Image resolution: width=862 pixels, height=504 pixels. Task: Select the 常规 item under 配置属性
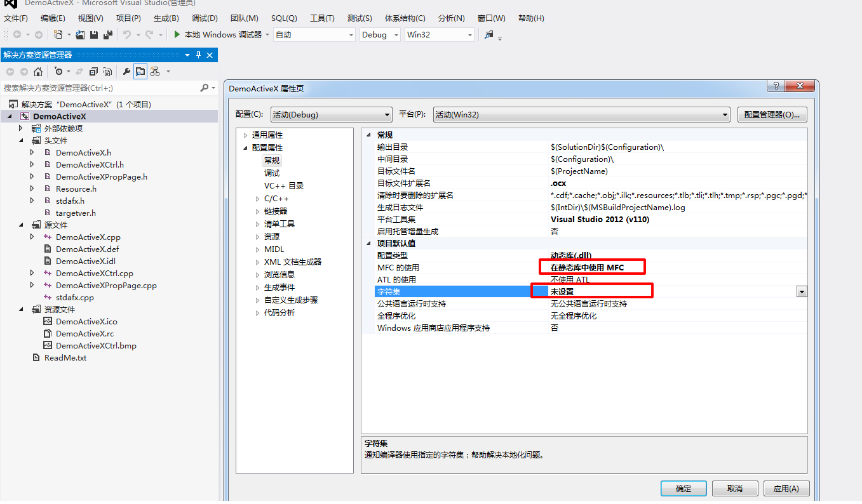[x=272, y=161]
